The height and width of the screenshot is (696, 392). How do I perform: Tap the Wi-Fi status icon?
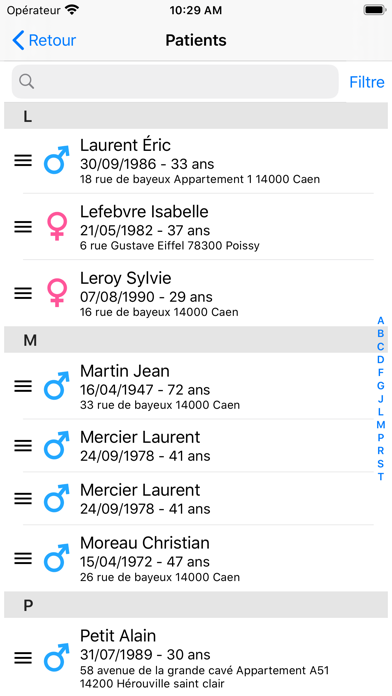(71, 10)
